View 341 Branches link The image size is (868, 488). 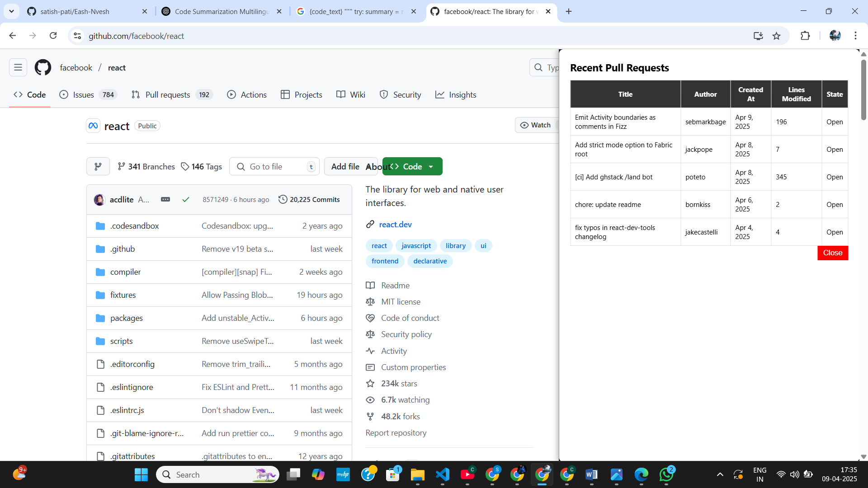pyautogui.click(x=146, y=166)
